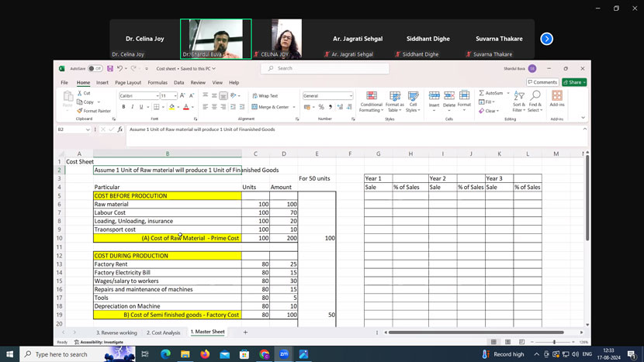Click the Save icon in the title bar
The image size is (644, 362).
[110, 68]
